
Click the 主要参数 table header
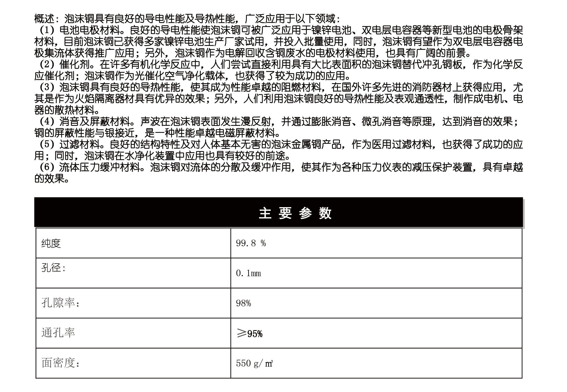[278, 212]
